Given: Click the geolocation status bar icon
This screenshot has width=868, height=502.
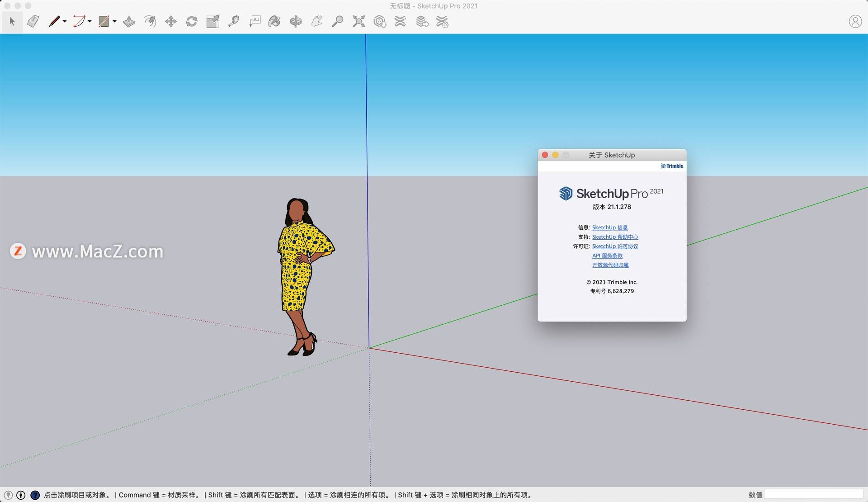Looking at the screenshot, I should (x=8, y=495).
